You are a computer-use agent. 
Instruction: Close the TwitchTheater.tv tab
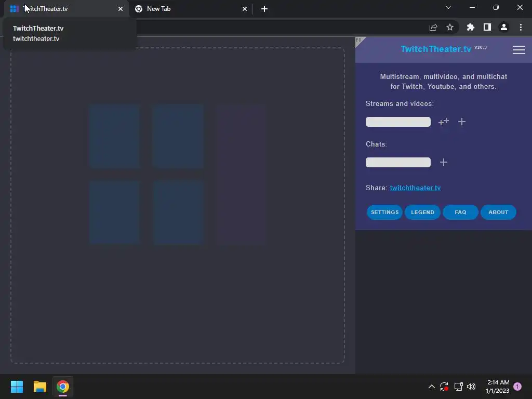(x=121, y=9)
